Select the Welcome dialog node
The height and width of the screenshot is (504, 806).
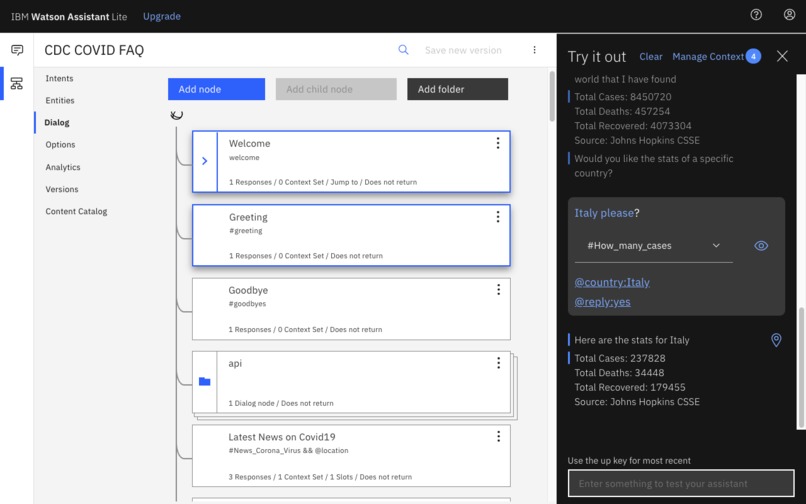351,161
